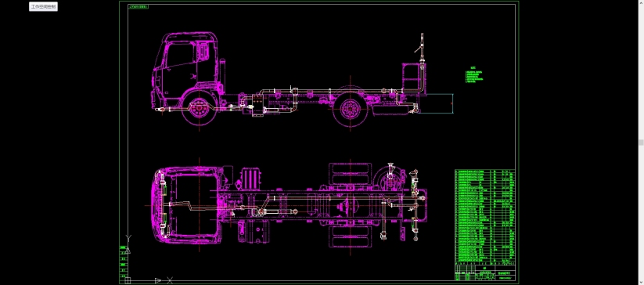Viewport: 644px width, 285px height.
Task: Click the vertical scrollbar thumb on the right edge
Action: pyautogui.click(x=641, y=142)
